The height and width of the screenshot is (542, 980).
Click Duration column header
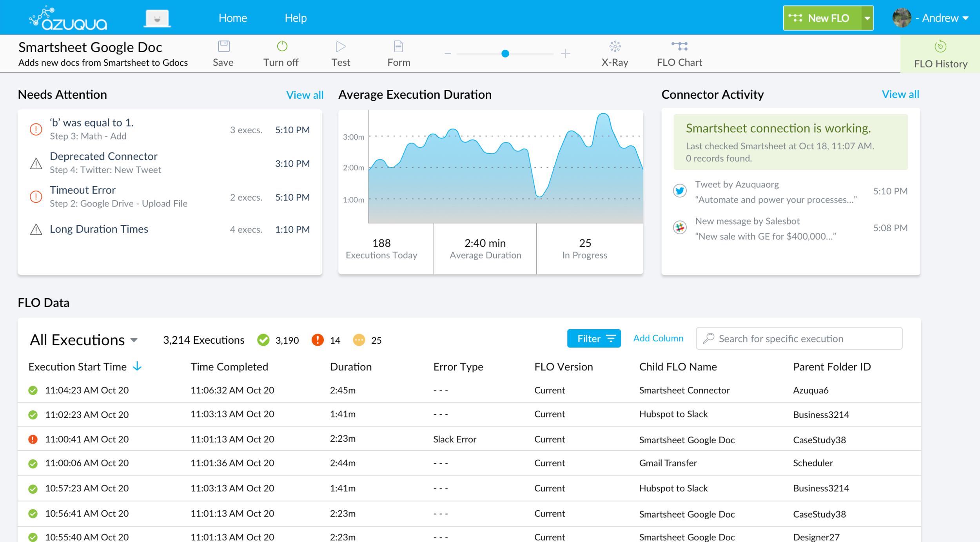point(351,367)
